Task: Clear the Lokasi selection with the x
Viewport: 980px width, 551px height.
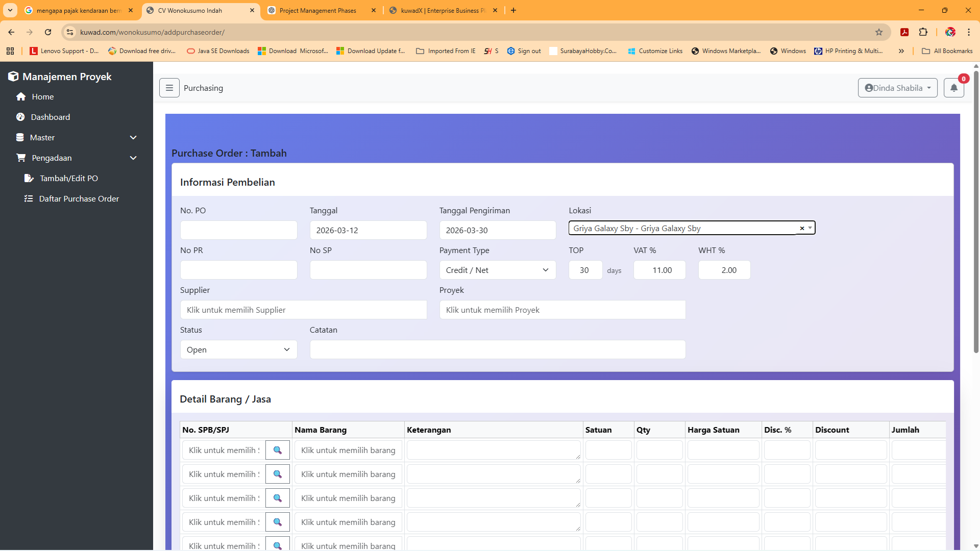Action: tap(802, 228)
